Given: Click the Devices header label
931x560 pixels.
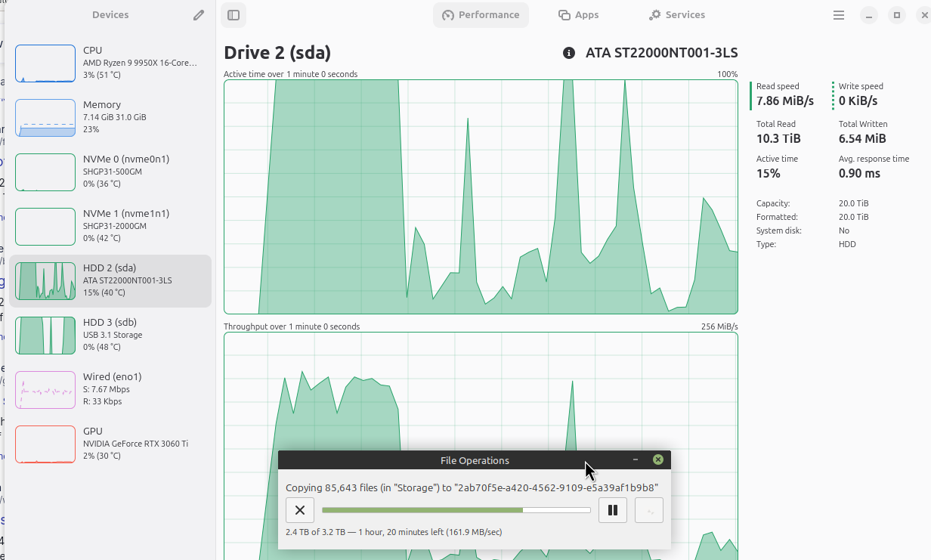Looking at the screenshot, I should pos(110,15).
